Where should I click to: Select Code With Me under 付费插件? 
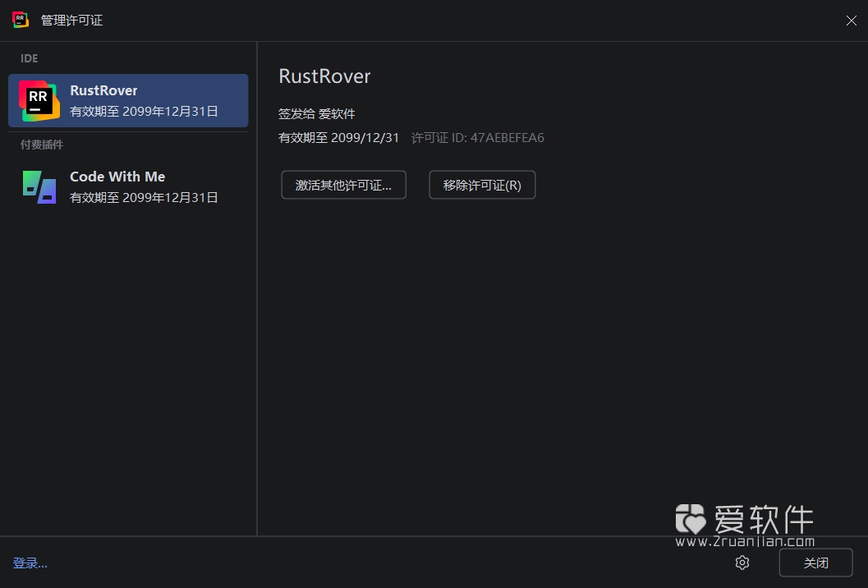(x=127, y=186)
